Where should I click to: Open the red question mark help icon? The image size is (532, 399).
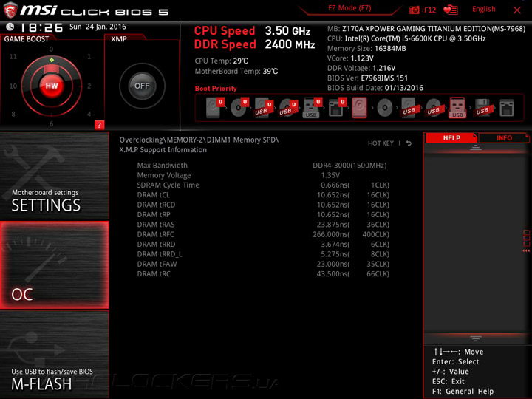99,125
